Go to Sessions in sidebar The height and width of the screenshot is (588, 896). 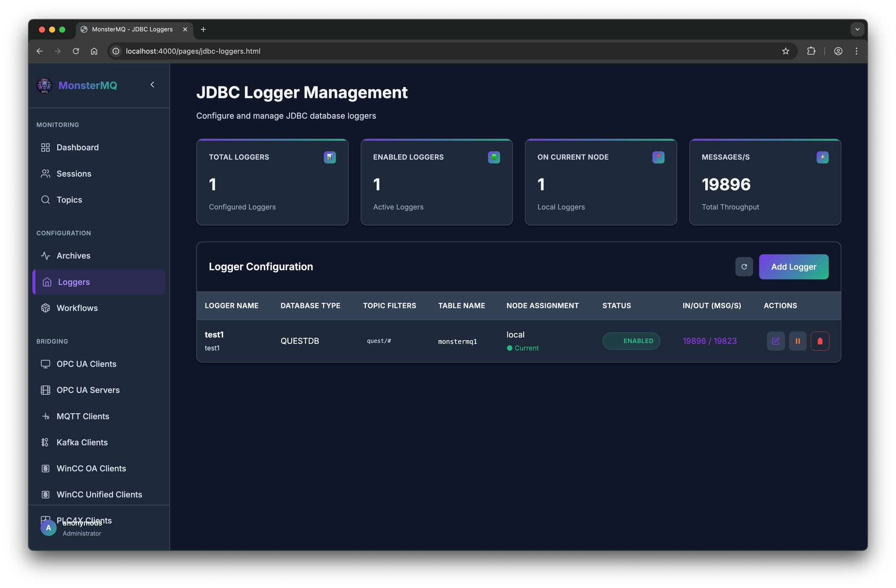pyautogui.click(x=73, y=174)
